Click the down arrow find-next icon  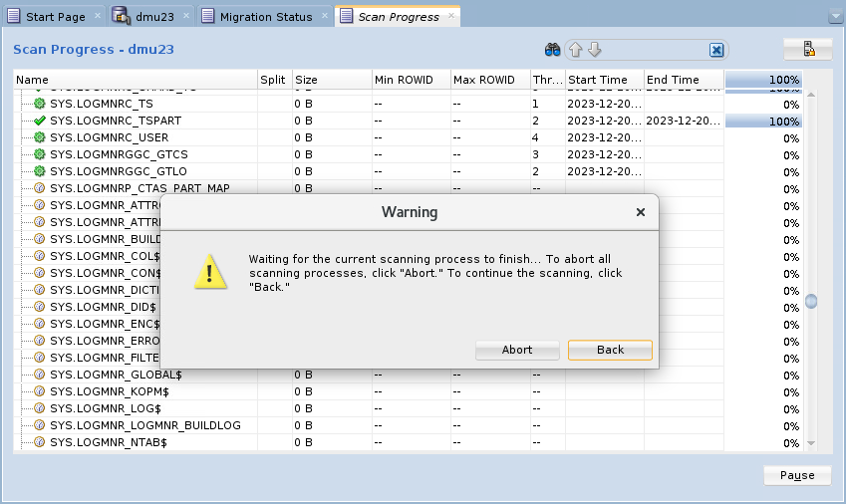(595, 50)
